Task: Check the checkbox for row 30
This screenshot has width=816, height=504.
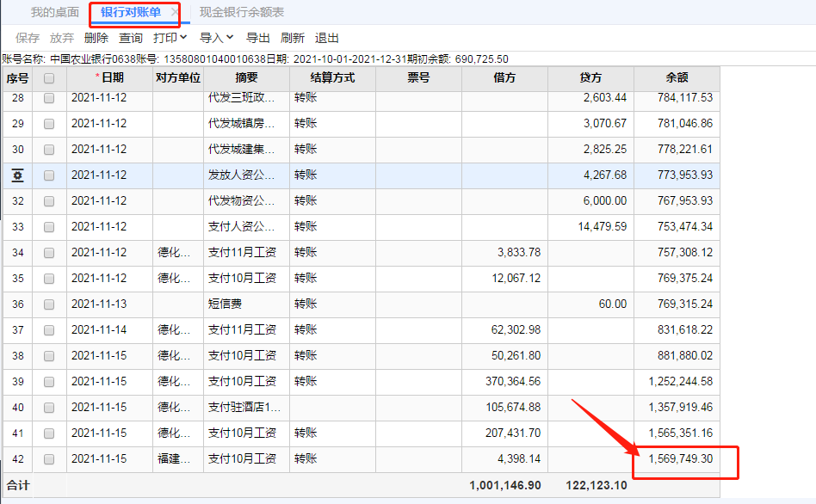Action: click(49, 150)
